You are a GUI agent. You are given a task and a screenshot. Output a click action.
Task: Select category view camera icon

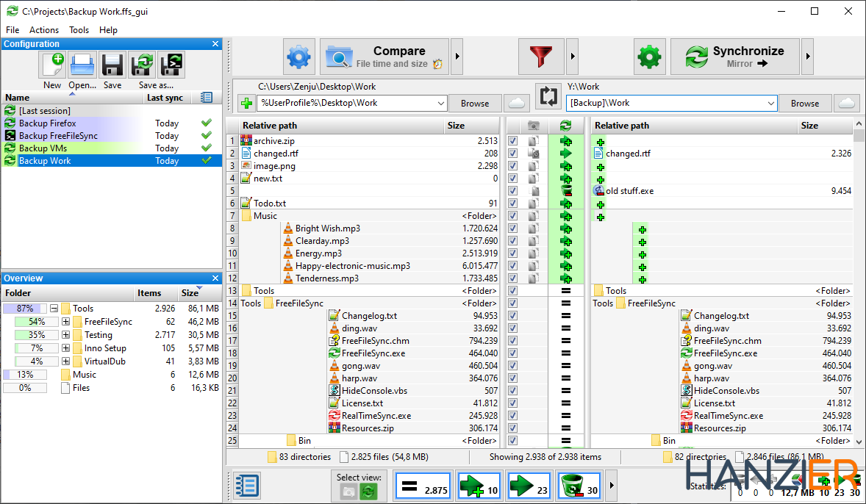coord(349,492)
